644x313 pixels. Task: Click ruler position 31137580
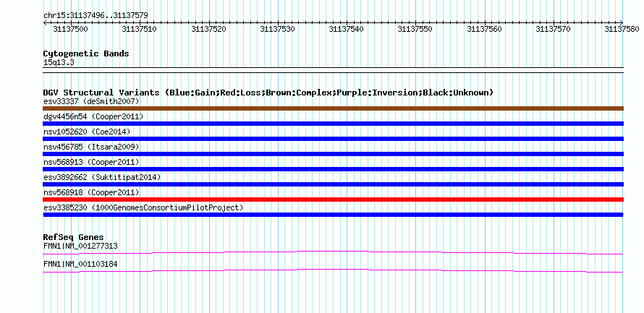click(x=622, y=30)
